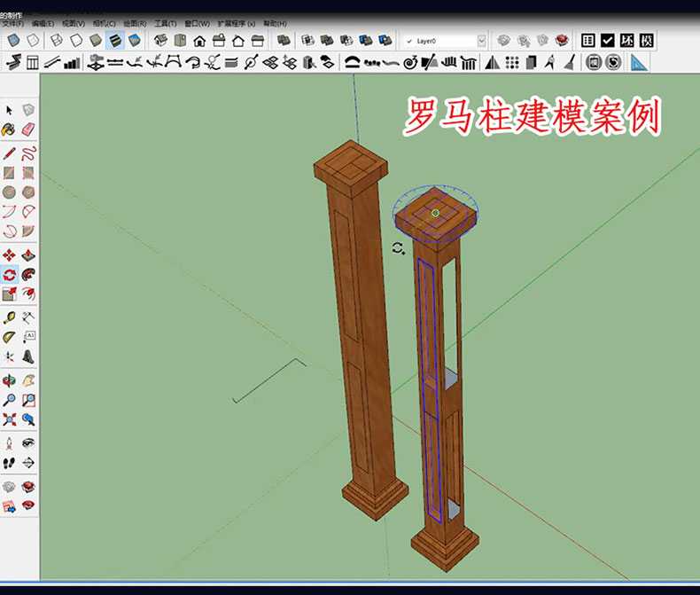Enable the black checkmark toolbar button
The width and height of the screenshot is (700, 595).
[608, 41]
